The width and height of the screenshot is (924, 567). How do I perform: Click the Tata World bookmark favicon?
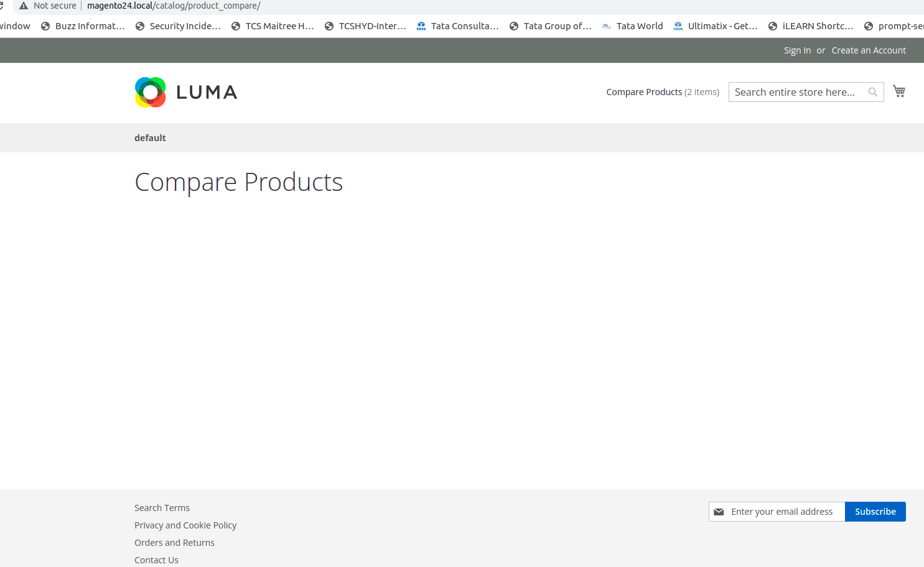[x=605, y=26]
